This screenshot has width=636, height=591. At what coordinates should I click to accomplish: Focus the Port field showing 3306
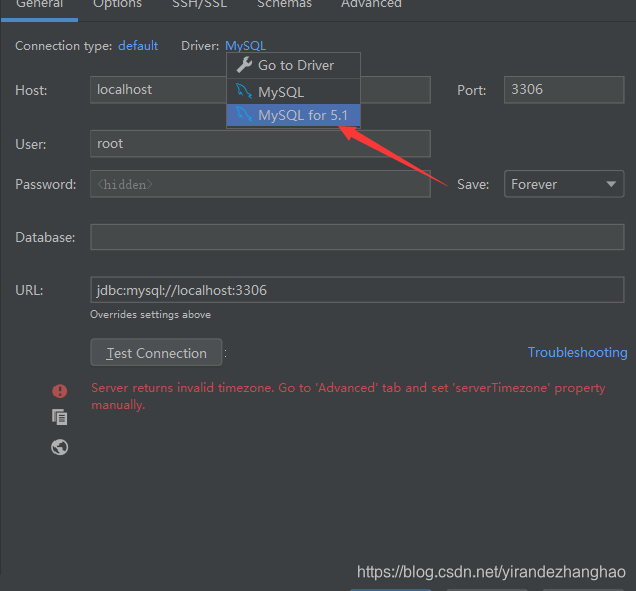tap(564, 90)
